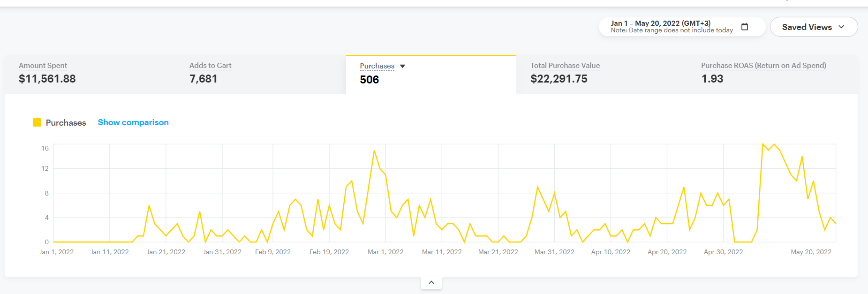Viewport: 868px width, 294px height.
Task: Select the Amount Spent metric tab
Action: [43, 66]
